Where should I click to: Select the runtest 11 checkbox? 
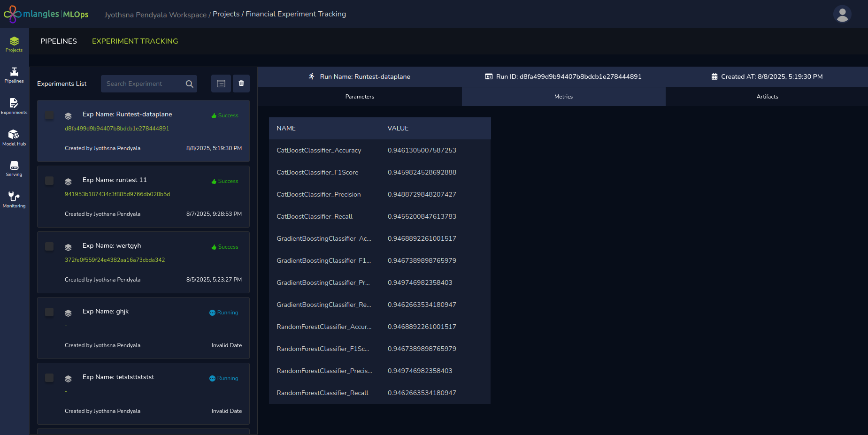coord(49,181)
